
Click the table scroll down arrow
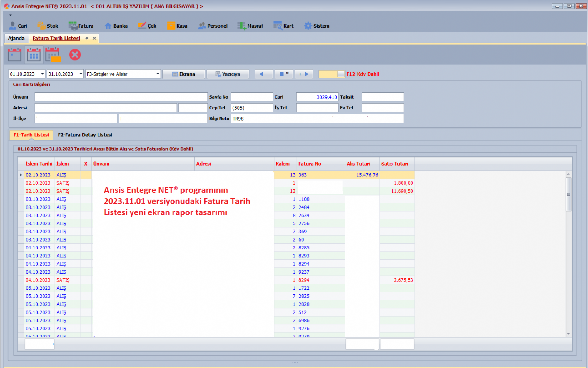(568, 334)
